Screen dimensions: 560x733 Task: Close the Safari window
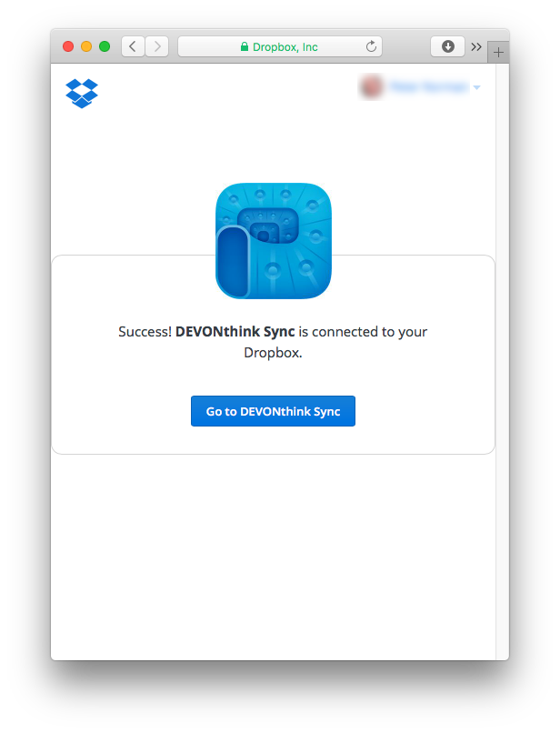click(x=68, y=46)
